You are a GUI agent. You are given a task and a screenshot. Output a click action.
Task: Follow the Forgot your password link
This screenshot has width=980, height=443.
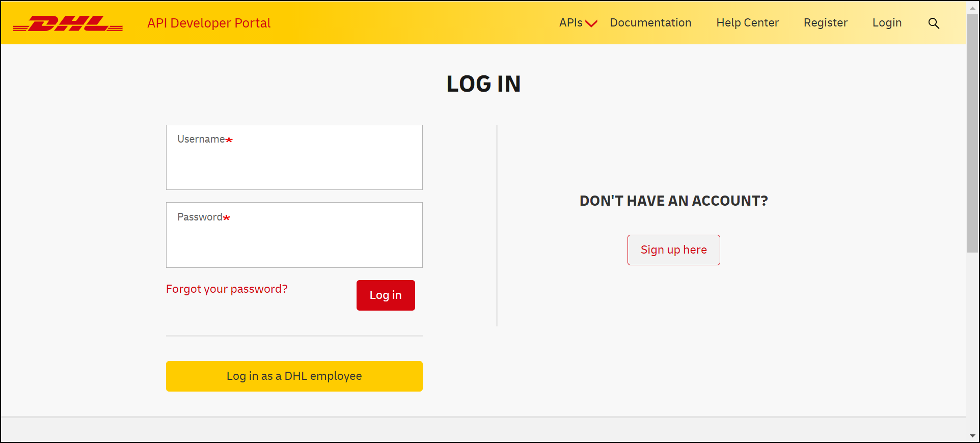point(227,289)
